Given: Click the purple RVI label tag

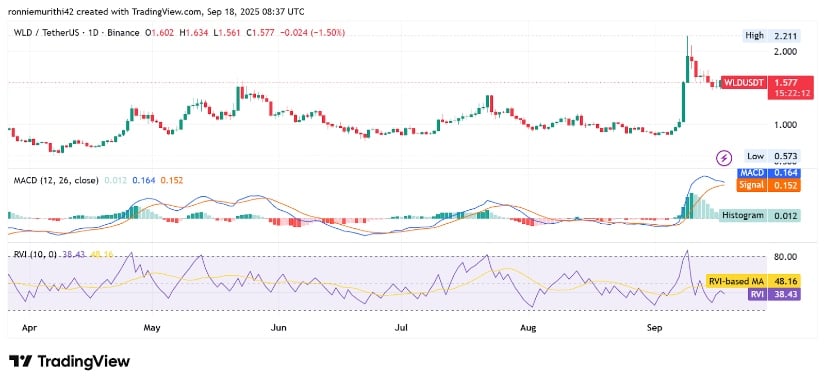Looking at the screenshot, I should (x=757, y=295).
